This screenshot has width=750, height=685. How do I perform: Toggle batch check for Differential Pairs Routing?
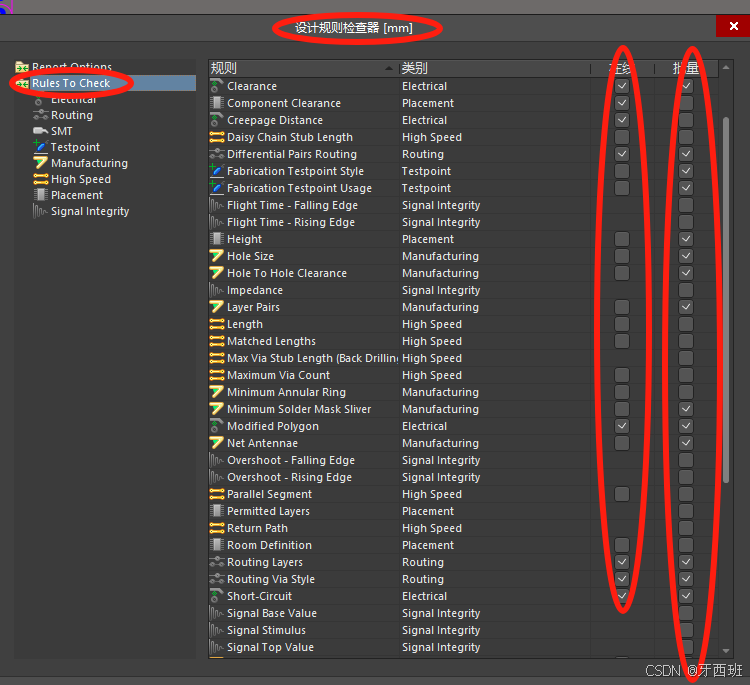tap(686, 154)
